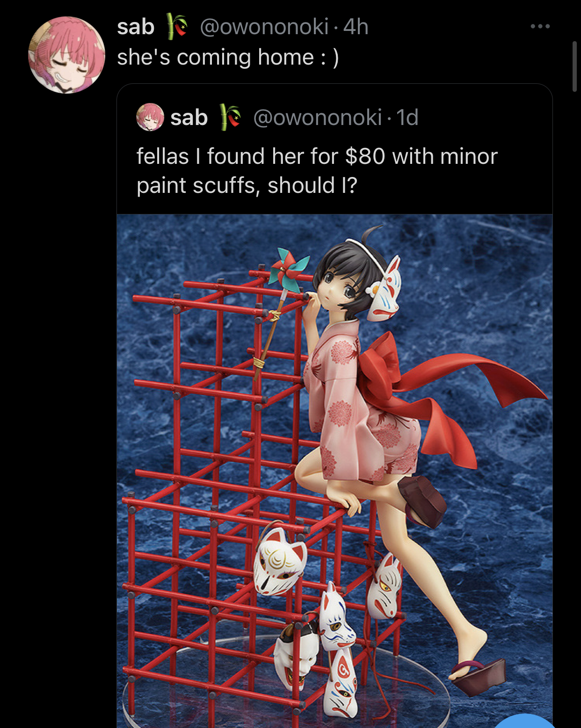Viewport: 581px width, 728px height.
Task: Click the pinwheel in the figure photo
Action: coord(288,271)
